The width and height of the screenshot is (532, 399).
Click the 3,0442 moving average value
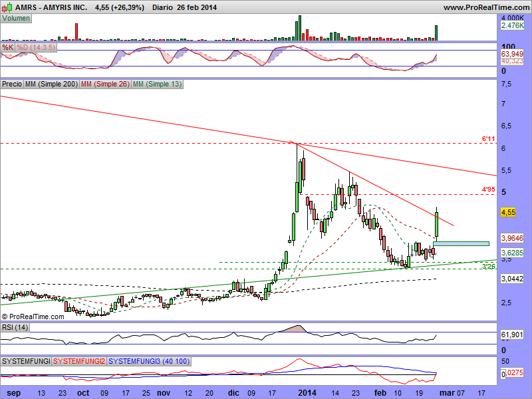(512, 279)
